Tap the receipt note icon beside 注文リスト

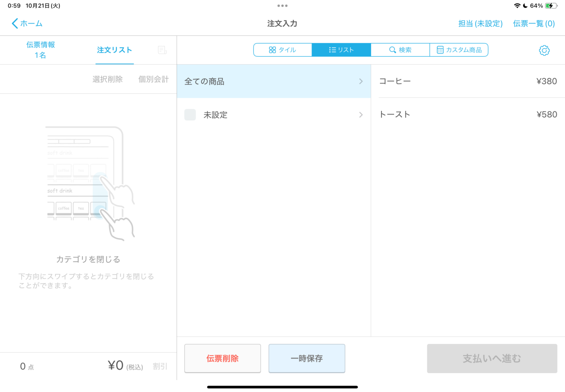(x=162, y=50)
